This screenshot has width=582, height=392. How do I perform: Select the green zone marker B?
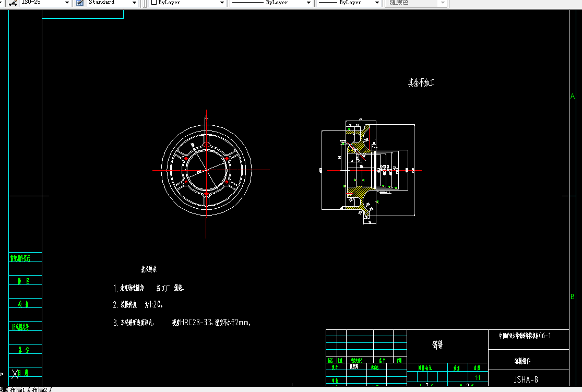[573, 296]
